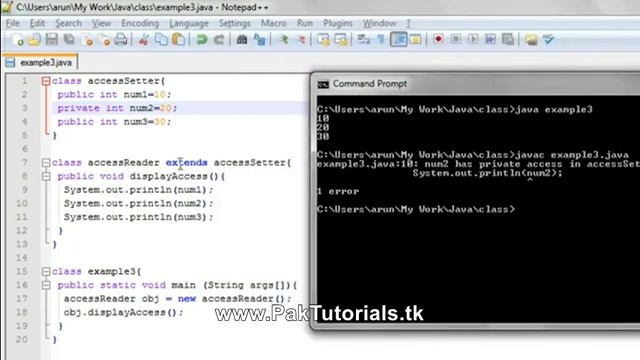The width and height of the screenshot is (640, 360).
Task: Toggle Show All Characters paragraph icon
Action: click(380, 39)
